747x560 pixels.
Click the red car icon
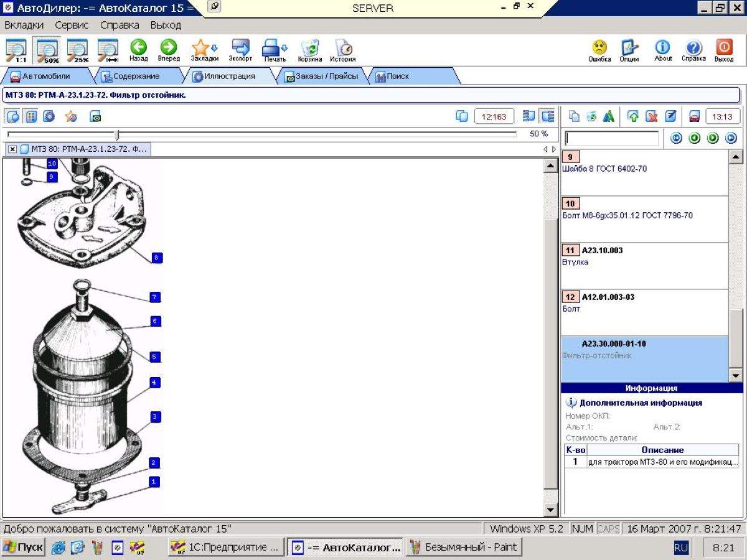point(694,116)
